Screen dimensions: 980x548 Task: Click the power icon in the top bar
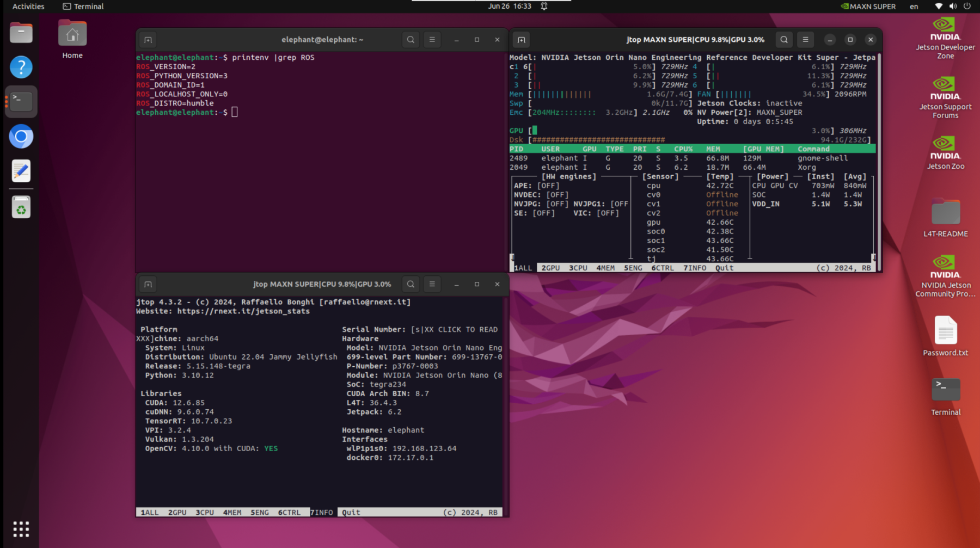(x=967, y=7)
